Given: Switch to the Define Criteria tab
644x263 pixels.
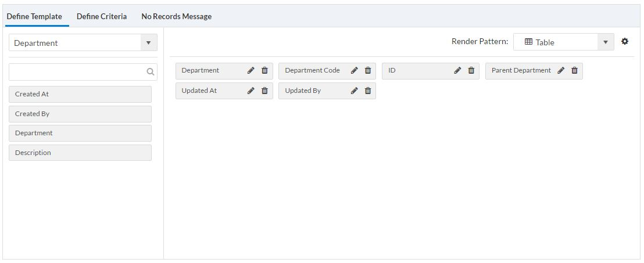Looking at the screenshot, I should coord(102,16).
